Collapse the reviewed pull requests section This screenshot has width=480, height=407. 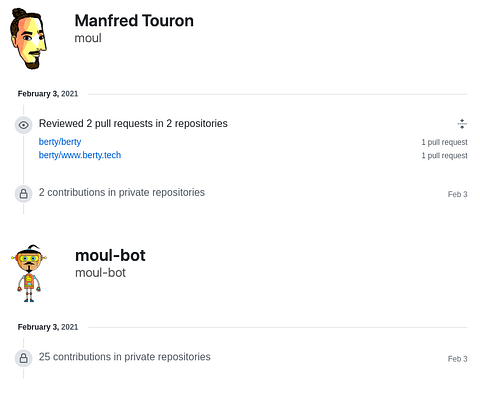tap(462, 124)
